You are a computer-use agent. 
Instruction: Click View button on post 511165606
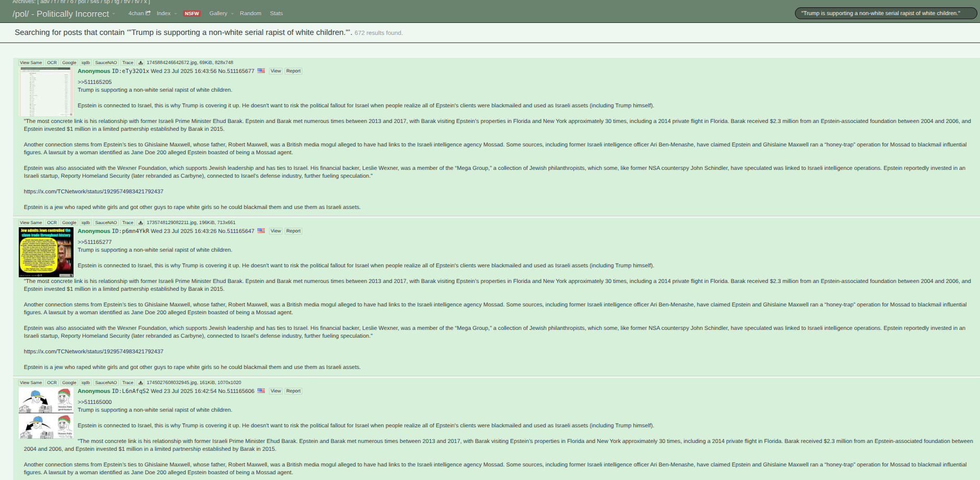click(x=276, y=391)
